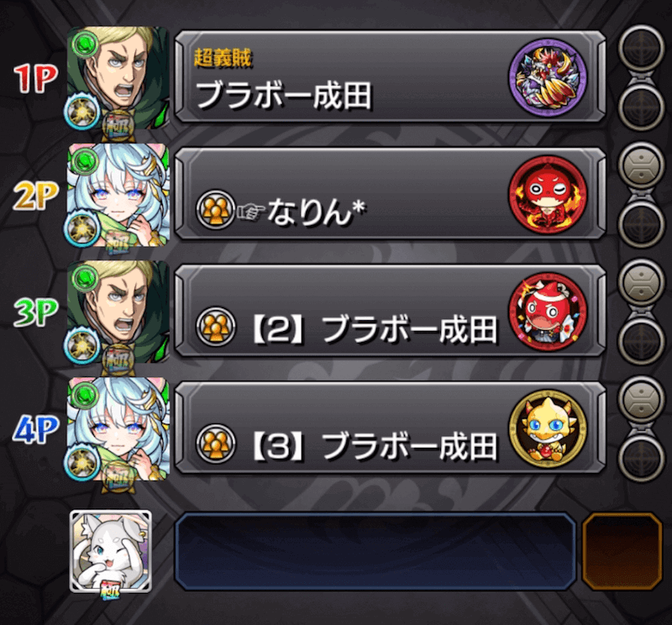Select the 1P blond commander character portrait

pos(118,78)
